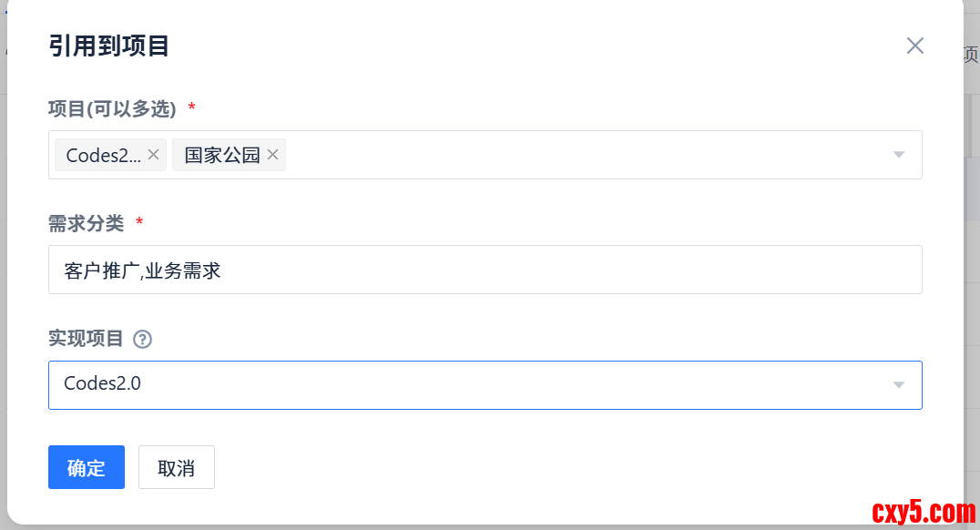Confirm with the 确定 button

coord(87,467)
